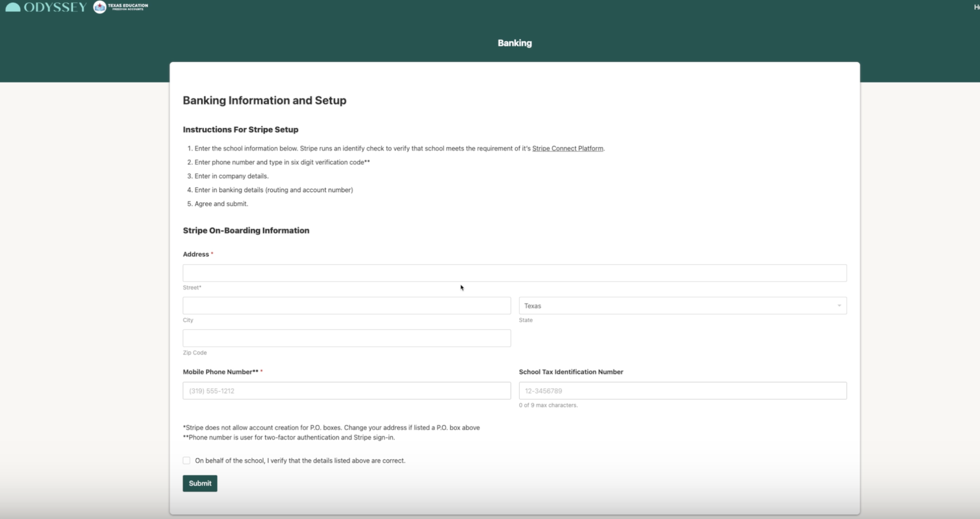
Task: Open the Stripe Connect Platform link
Action: tap(567, 148)
